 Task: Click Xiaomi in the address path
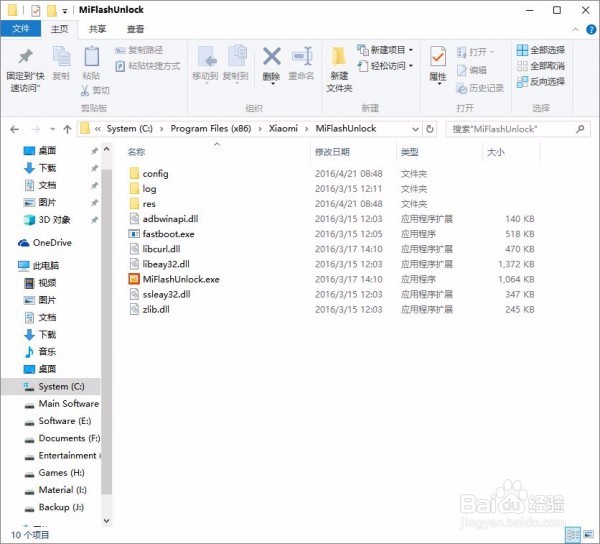coord(283,129)
